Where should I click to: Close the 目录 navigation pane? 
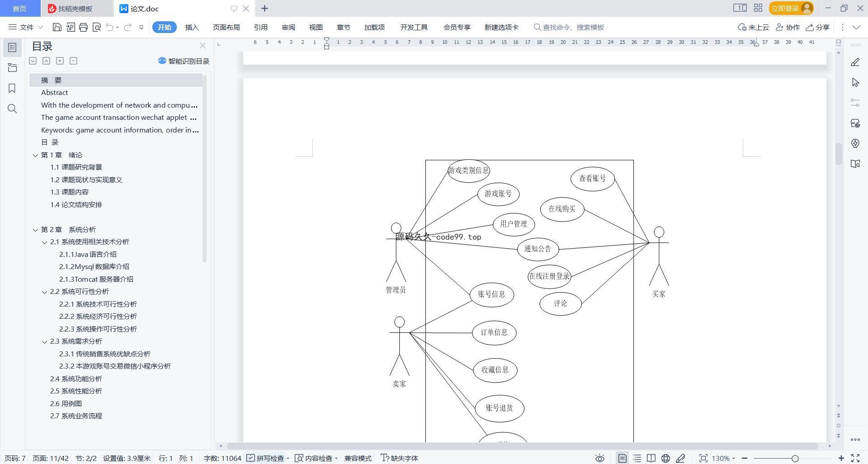tap(203, 46)
